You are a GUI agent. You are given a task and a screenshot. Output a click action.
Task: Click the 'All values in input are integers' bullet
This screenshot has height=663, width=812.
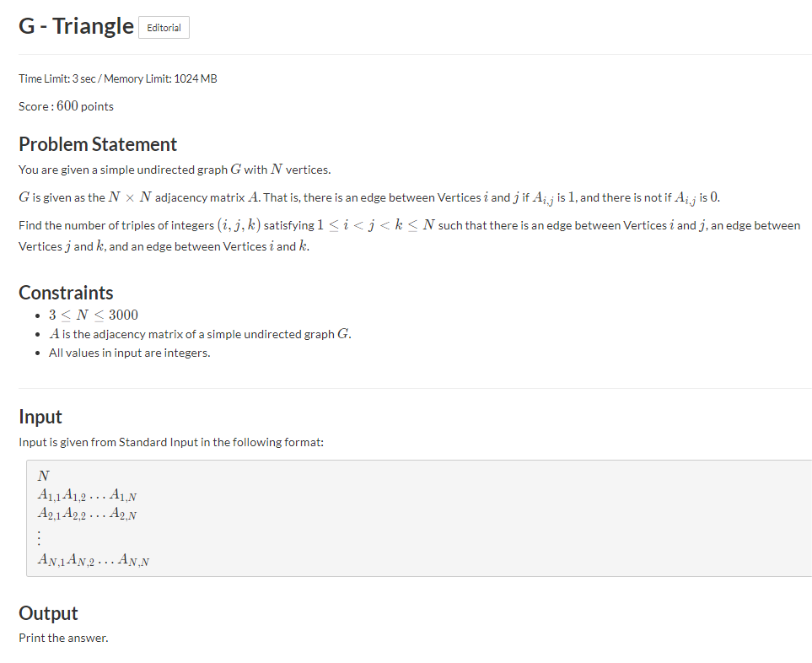pyautogui.click(x=130, y=353)
